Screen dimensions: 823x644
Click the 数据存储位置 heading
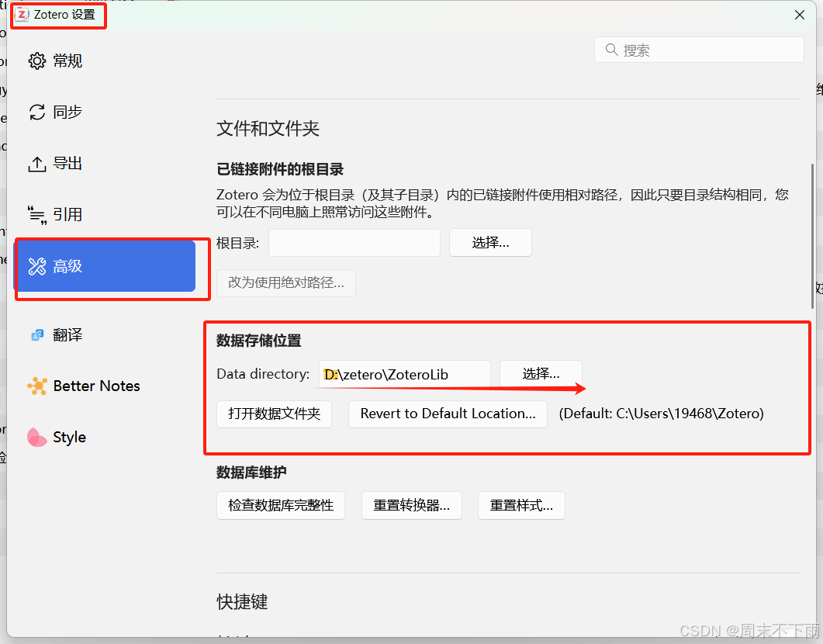259,341
